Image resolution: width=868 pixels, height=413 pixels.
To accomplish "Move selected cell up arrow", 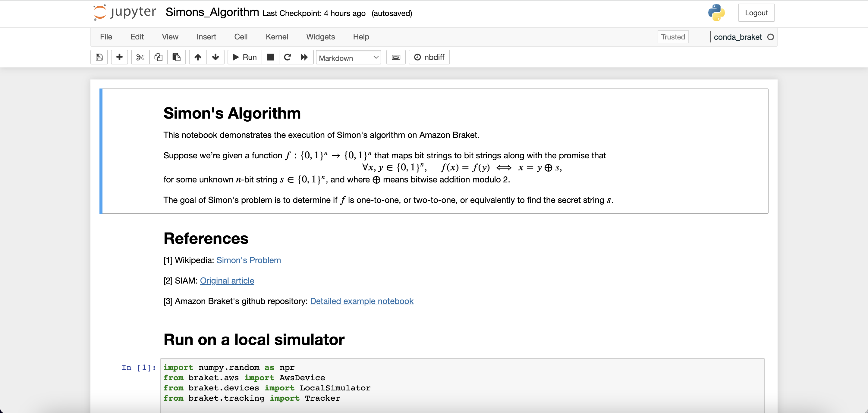I will tap(198, 57).
